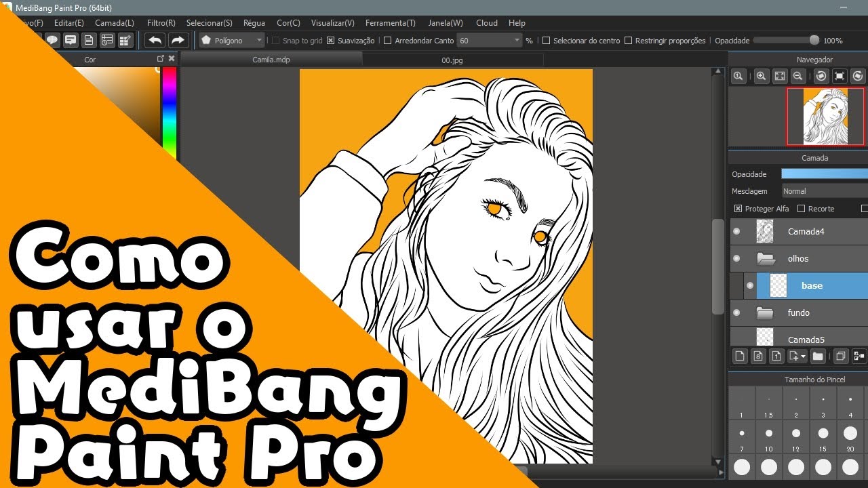
Task: Click the Redo arrow button
Action: (x=178, y=40)
